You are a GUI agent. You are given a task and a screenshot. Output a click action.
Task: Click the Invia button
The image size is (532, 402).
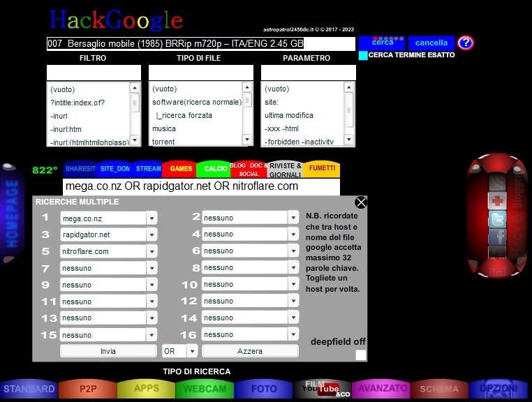tap(108, 351)
